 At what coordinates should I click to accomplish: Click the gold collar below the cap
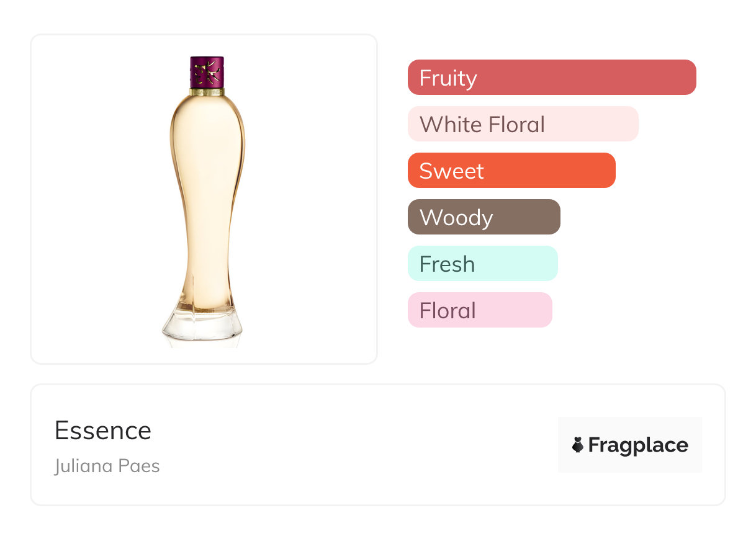[x=207, y=92]
